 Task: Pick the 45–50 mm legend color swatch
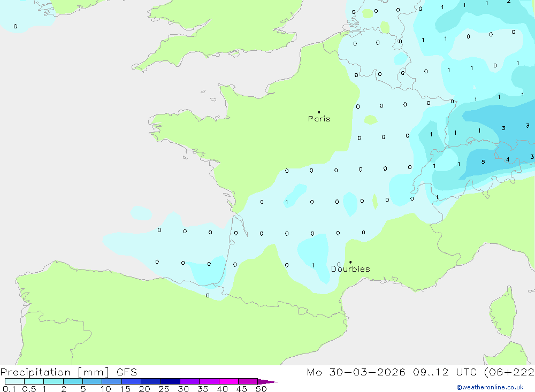[x=248, y=381]
